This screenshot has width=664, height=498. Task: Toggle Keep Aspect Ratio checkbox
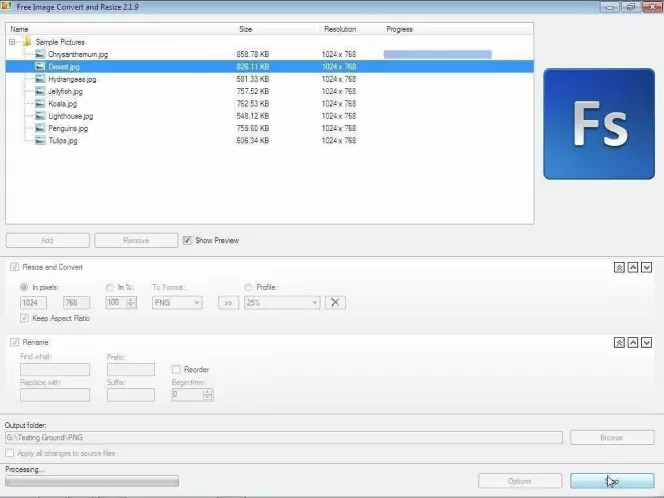(x=24, y=318)
